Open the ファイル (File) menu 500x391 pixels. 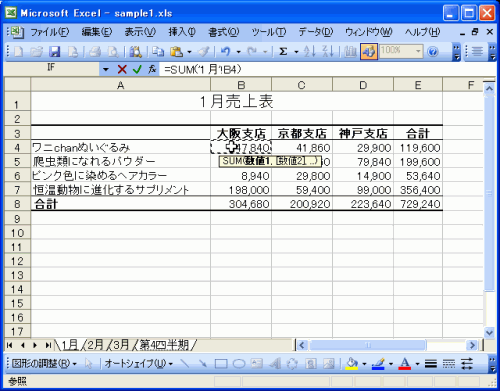click(50, 32)
